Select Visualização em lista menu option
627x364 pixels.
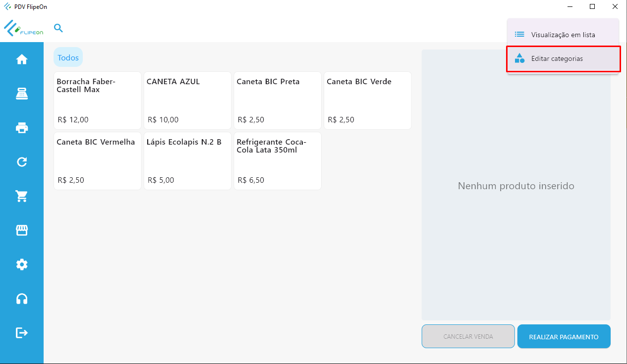(x=563, y=35)
